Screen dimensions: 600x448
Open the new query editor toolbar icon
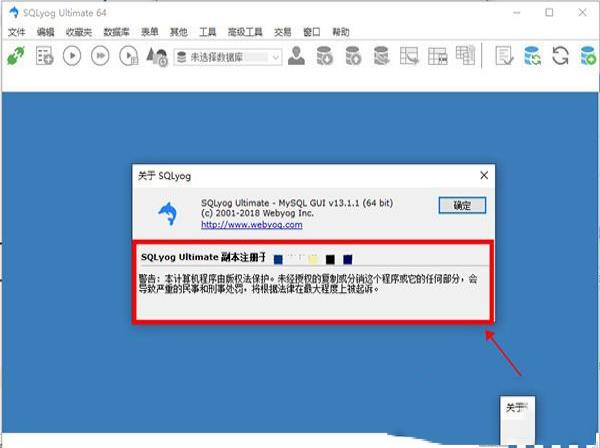coord(44,56)
